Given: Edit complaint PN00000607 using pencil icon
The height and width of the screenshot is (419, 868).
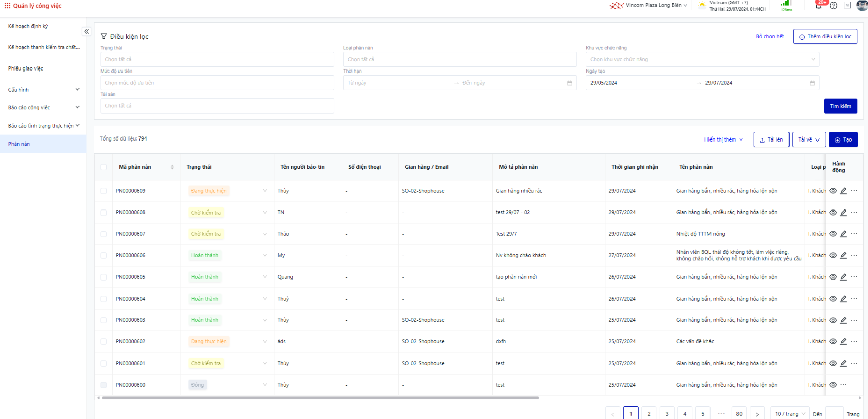Looking at the screenshot, I should [x=843, y=234].
